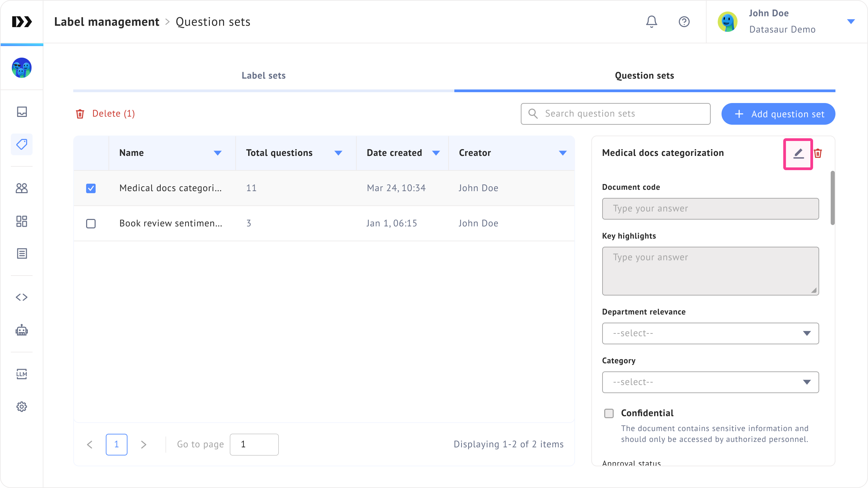This screenshot has height=488, width=868.
Task: Open the members people sidebar icon
Action: click(22, 188)
